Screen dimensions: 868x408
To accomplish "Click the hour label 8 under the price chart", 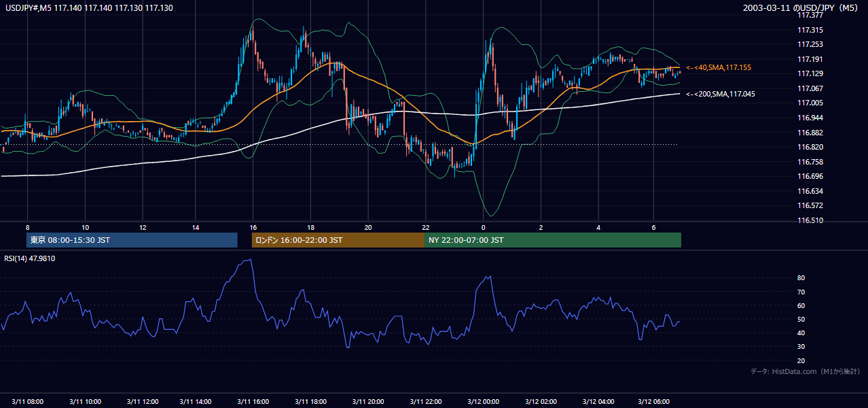I will 27,227.
